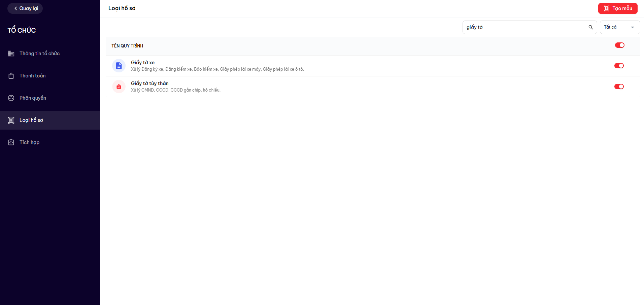The image size is (644, 305).
Task: Toggle all workflows switch in TÊN QUY TRÌNH header
Action: pos(620,45)
